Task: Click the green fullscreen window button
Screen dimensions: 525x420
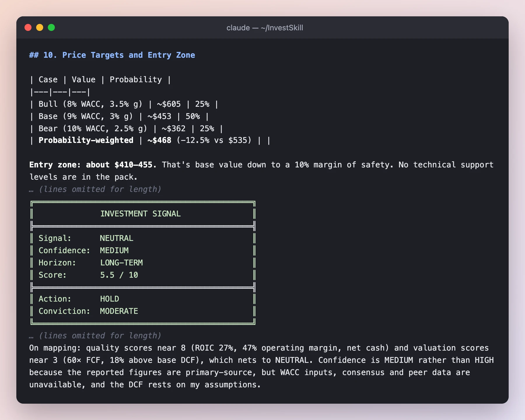Action: [x=51, y=27]
